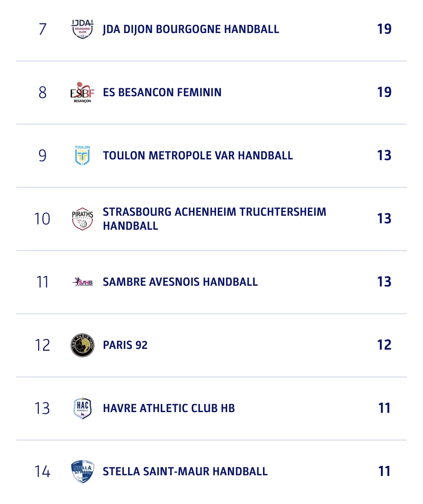Click the Piraths Strasbourg logo

click(83, 219)
